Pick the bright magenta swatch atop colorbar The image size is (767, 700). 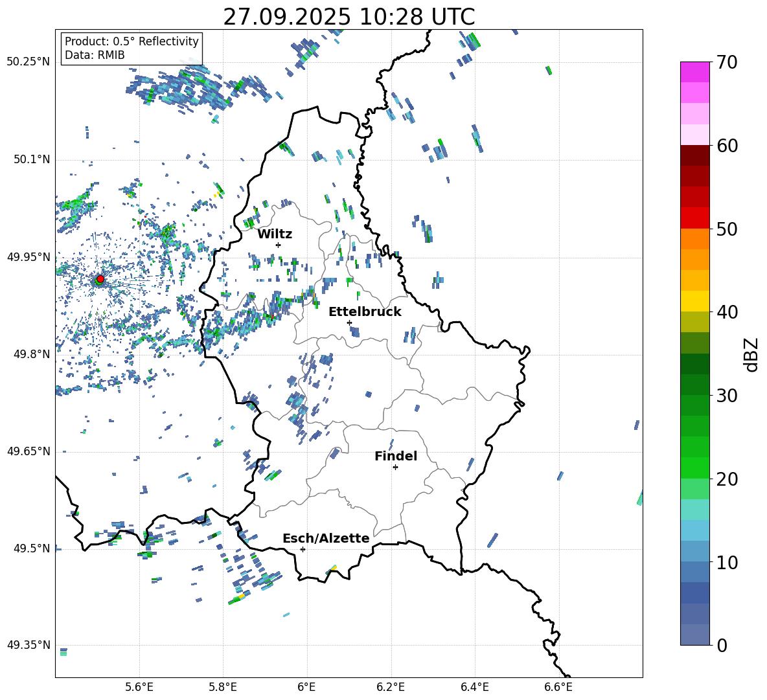click(695, 72)
